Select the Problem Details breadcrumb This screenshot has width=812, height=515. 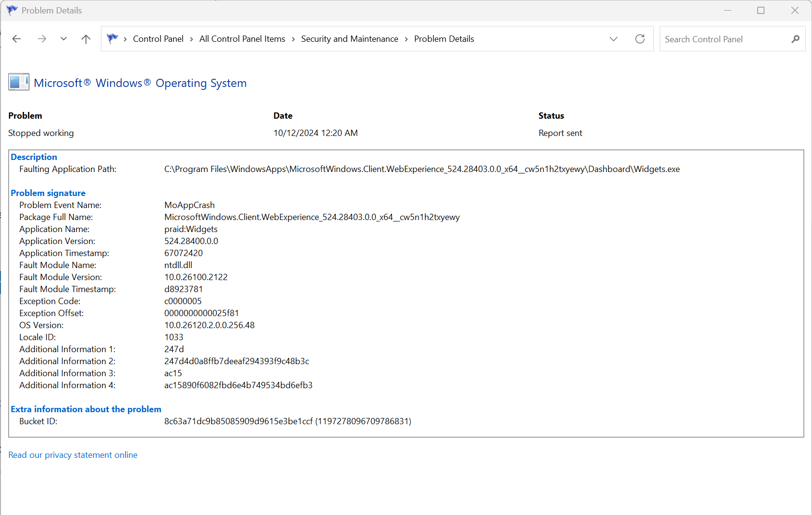pos(444,39)
